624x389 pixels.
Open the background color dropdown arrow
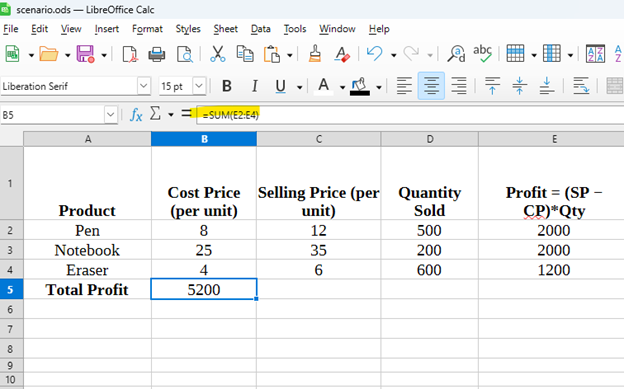(379, 87)
